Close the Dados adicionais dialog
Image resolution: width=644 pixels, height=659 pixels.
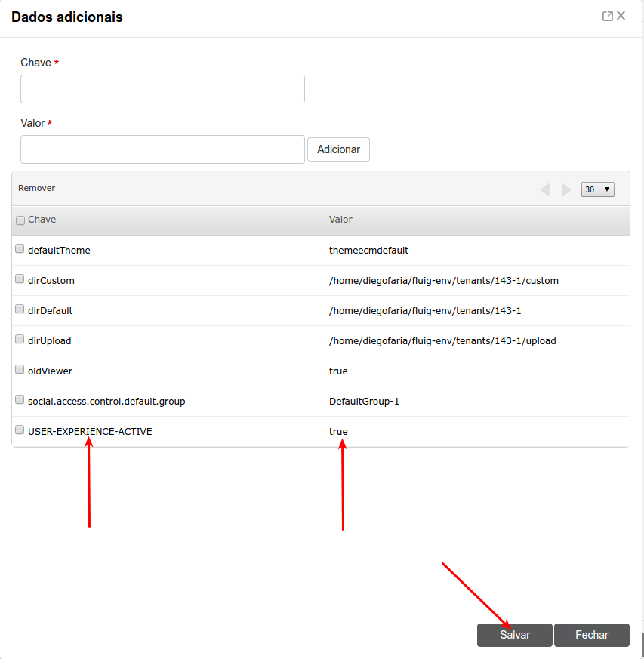click(621, 16)
